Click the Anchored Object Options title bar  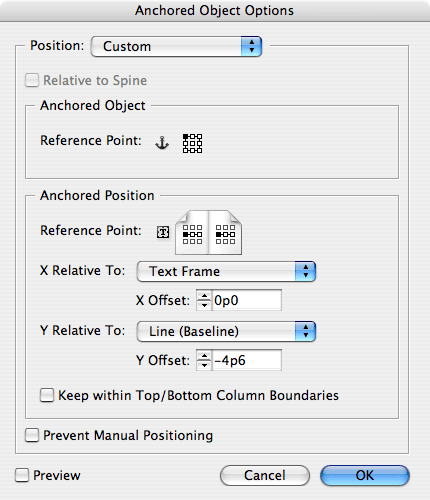(215, 11)
